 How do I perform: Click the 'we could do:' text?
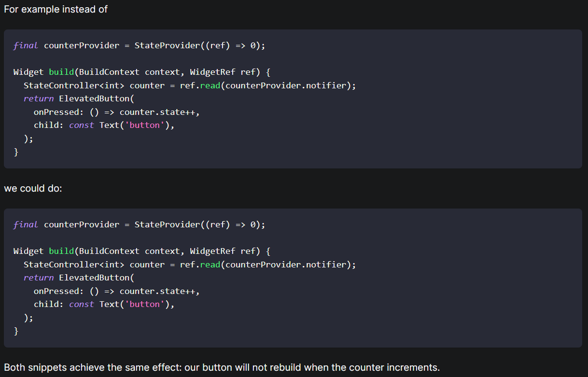point(33,188)
